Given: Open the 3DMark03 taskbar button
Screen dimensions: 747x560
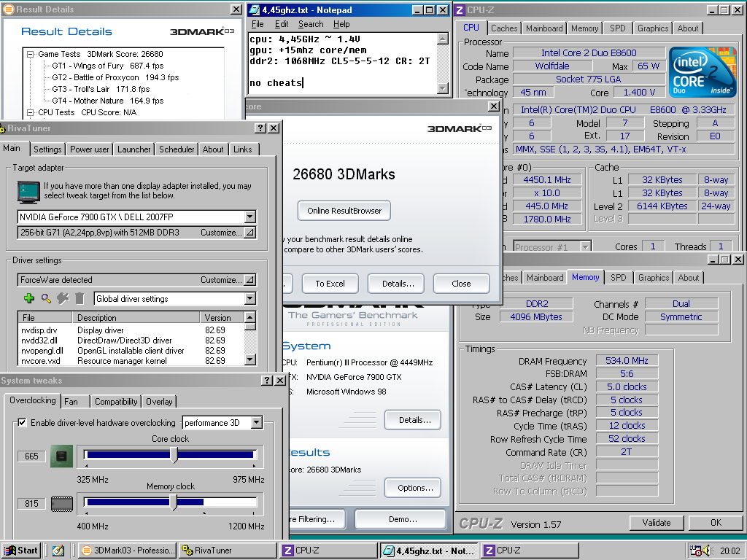Looking at the screenshot, I should coord(127,551).
